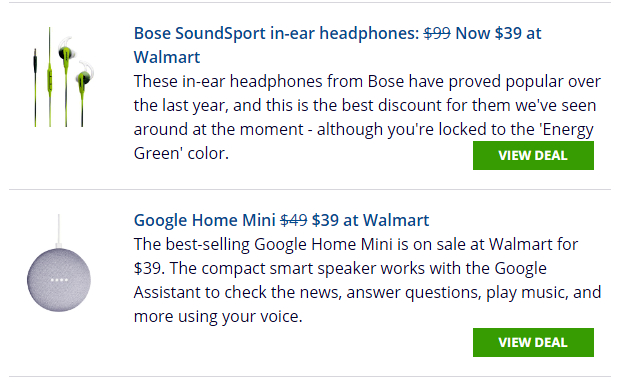620x382 pixels.
Task: Click View Deal for the Bose headphones
Action: coord(533,155)
